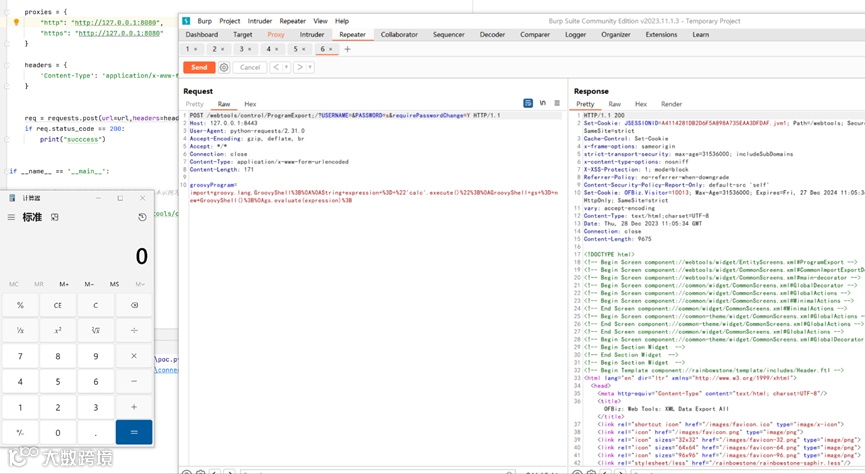The image size is (865, 474).
Task: Select Request Pretty view tab
Action: (195, 104)
